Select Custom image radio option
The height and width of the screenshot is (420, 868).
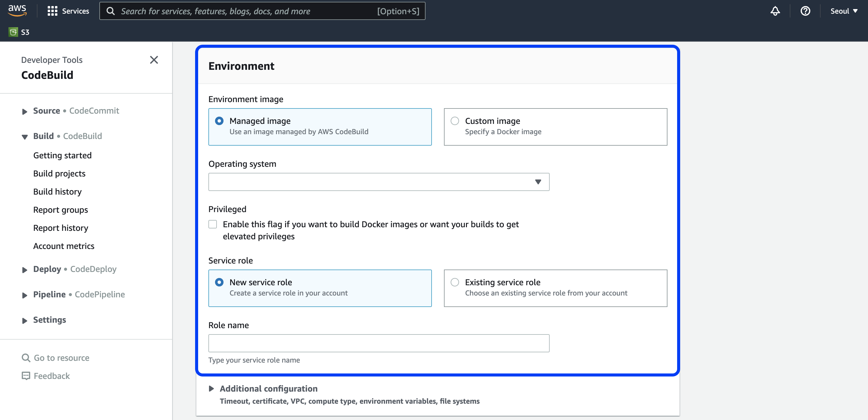(455, 121)
